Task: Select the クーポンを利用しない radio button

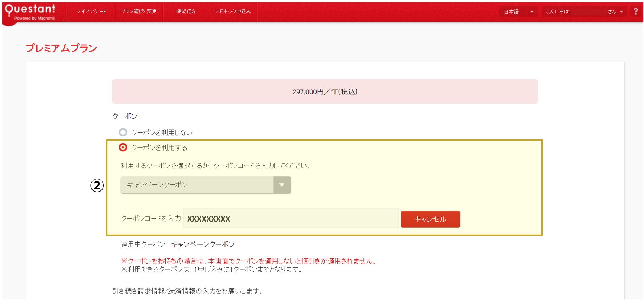Action: click(x=123, y=132)
